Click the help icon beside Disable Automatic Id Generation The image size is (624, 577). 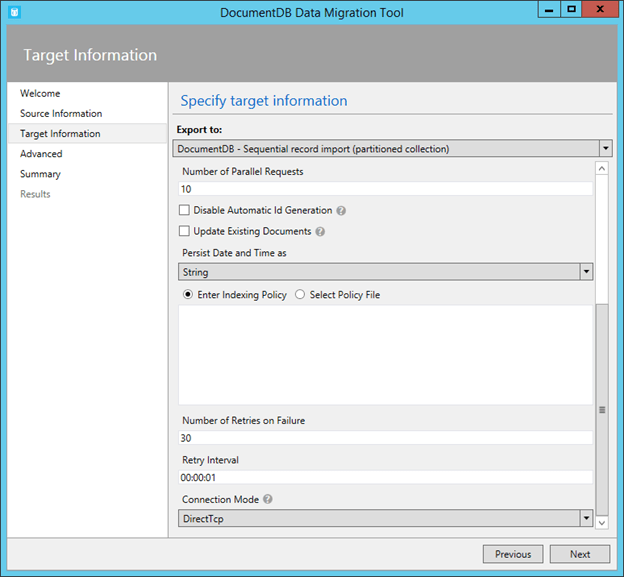pos(341,211)
